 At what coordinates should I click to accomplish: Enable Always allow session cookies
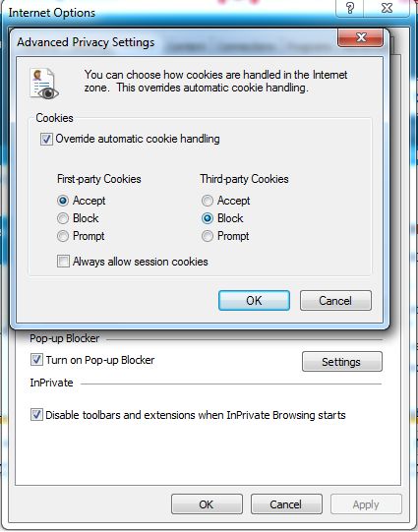[63, 262]
